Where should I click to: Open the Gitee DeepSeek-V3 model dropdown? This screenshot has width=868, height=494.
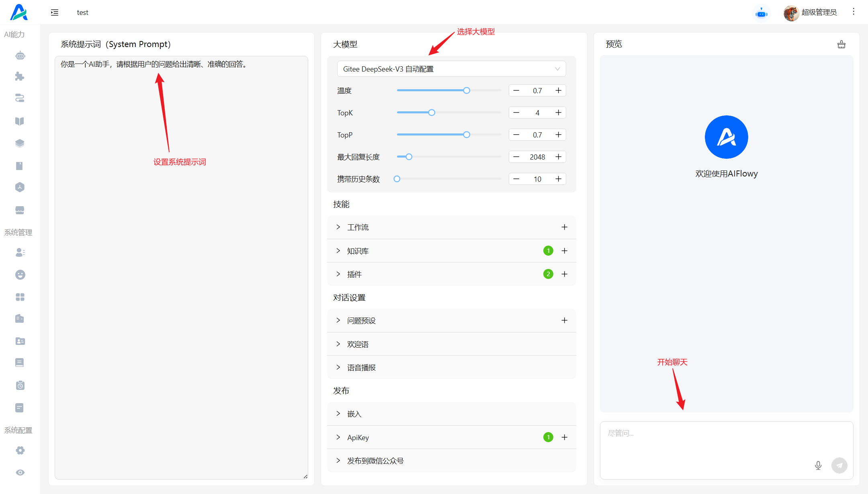451,69
